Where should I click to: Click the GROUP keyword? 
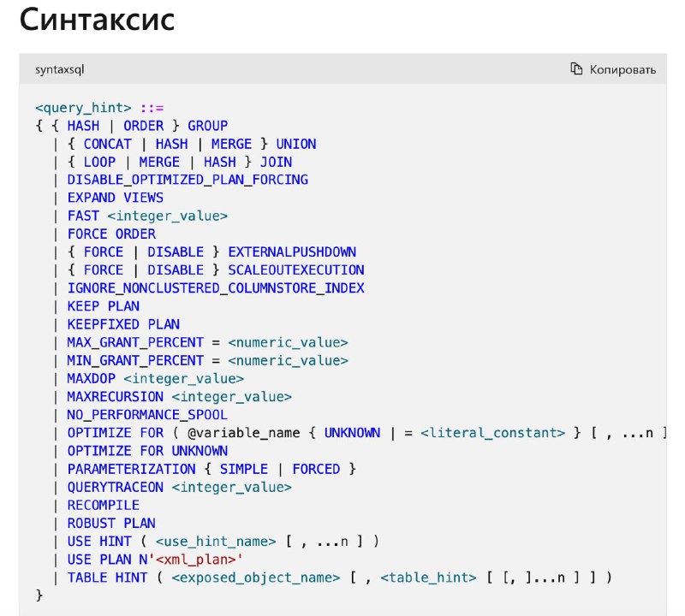(208, 126)
